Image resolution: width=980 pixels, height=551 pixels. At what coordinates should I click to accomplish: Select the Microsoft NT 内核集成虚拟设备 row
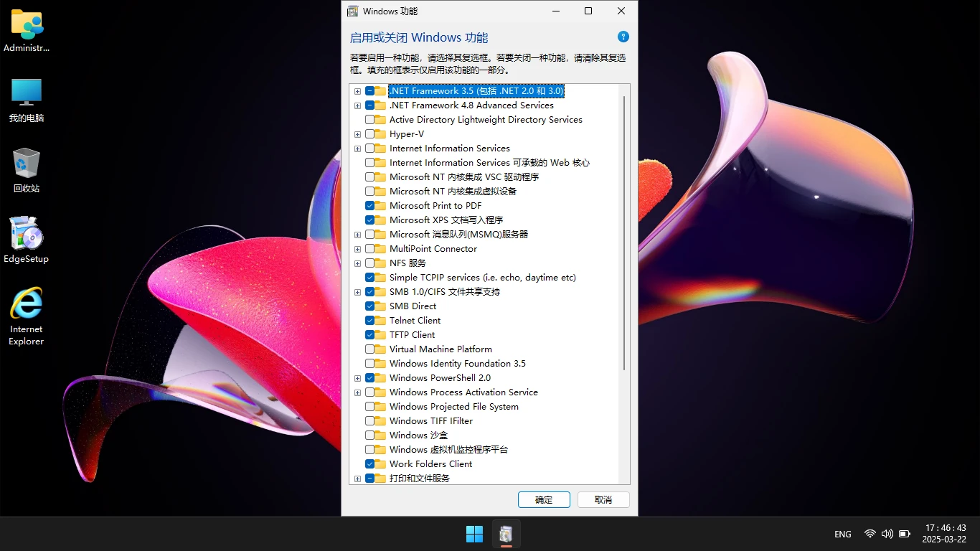click(453, 192)
